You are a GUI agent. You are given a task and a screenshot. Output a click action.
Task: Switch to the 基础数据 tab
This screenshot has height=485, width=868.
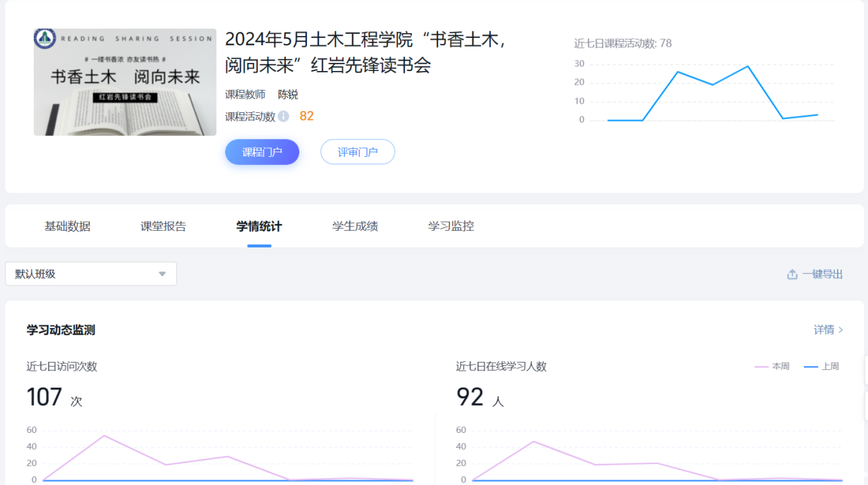click(68, 227)
